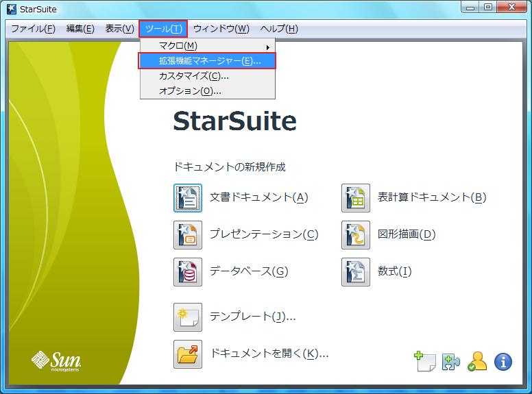Click the プレゼンテーション(C) label

tap(264, 234)
